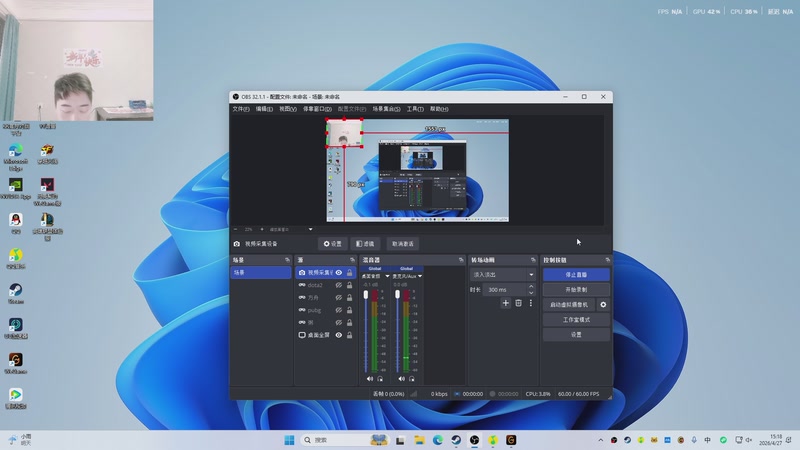Viewport: 800px width, 450px height.
Task: Click the 开始录制 start recording button
Action: click(x=575, y=289)
